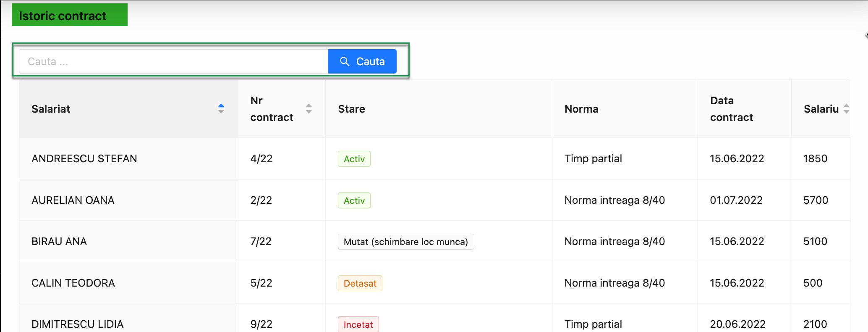This screenshot has width=868, height=332.
Task: Click contract number 7/22
Action: pyautogui.click(x=261, y=241)
